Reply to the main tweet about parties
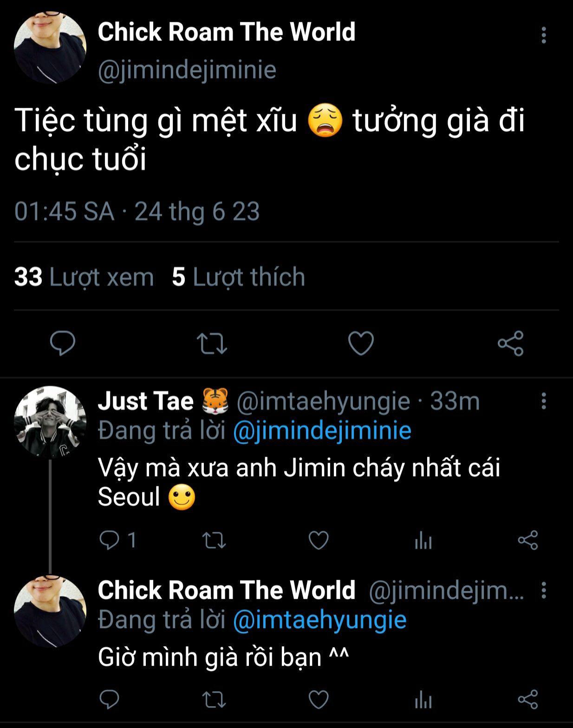The image size is (573, 728). coord(62,343)
